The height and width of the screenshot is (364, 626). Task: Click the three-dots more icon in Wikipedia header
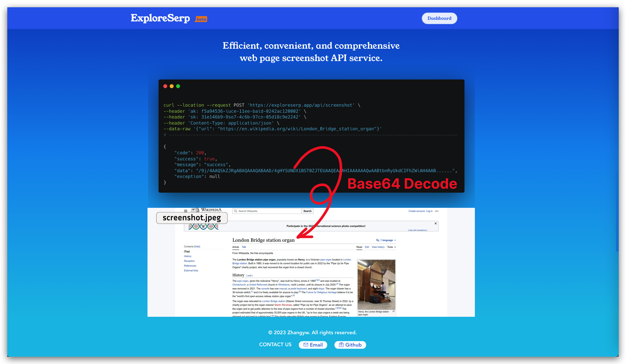[x=436, y=211]
